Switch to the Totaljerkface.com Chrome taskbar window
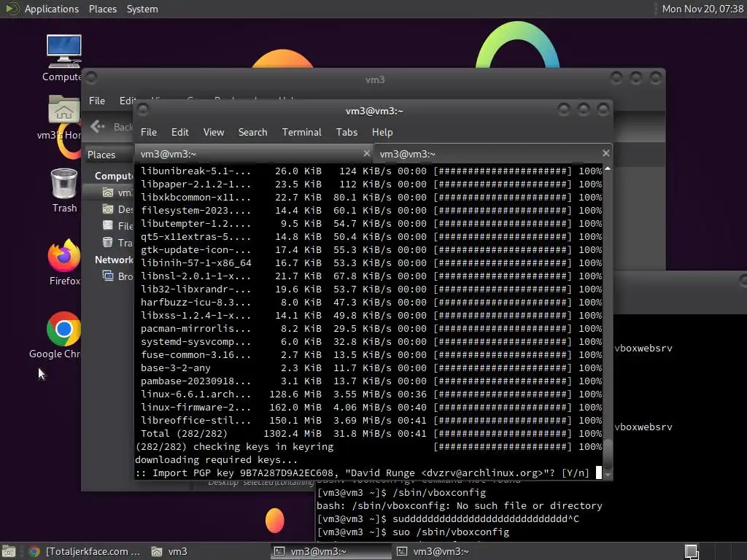747x560 pixels. click(85, 551)
